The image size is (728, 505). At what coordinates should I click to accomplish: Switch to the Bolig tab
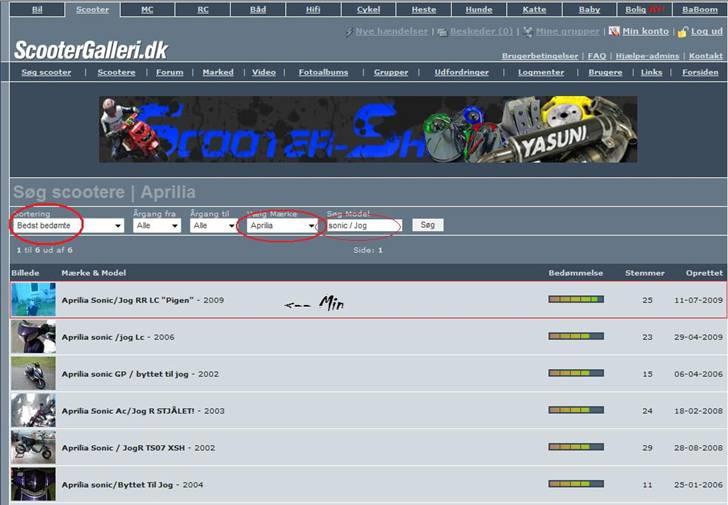645,9
